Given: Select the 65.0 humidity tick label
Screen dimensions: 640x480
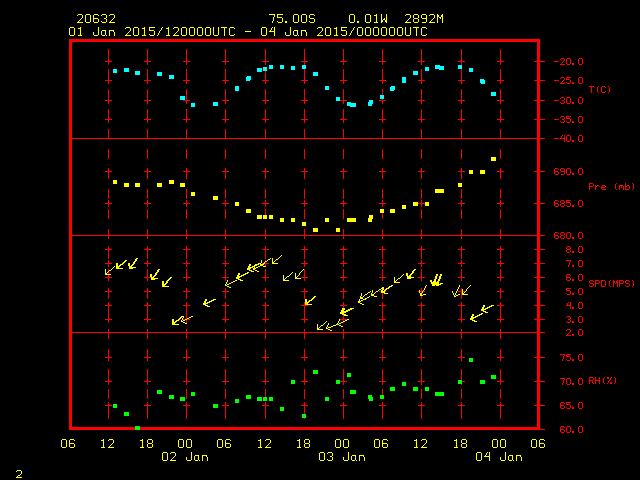Looking at the screenshot, I should click(571, 406).
